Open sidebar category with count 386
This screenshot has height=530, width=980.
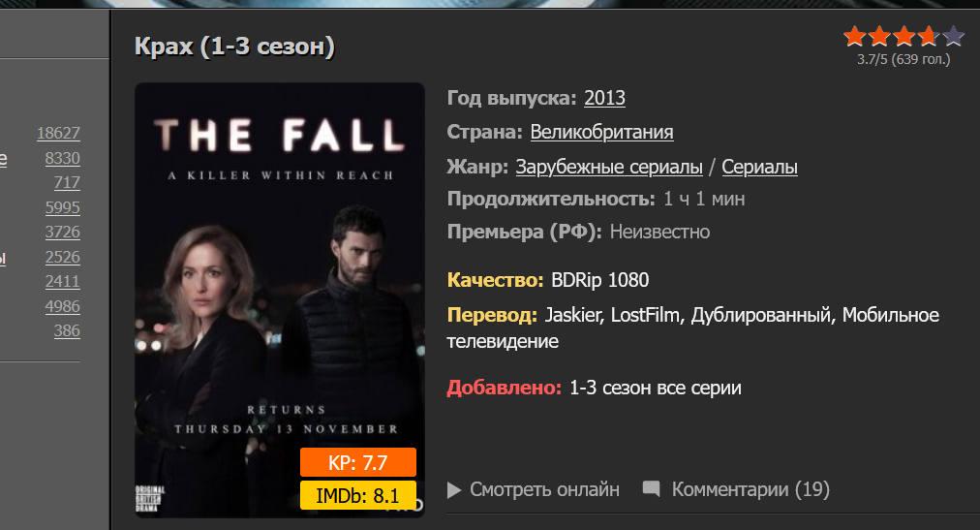pyautogui.click(x=67, y=330)
